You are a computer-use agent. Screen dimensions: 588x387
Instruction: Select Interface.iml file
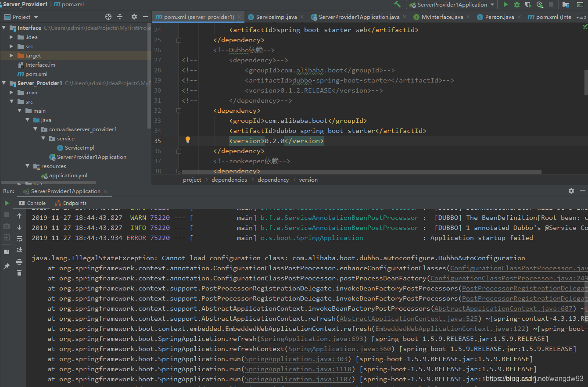(x=41, y=64)
